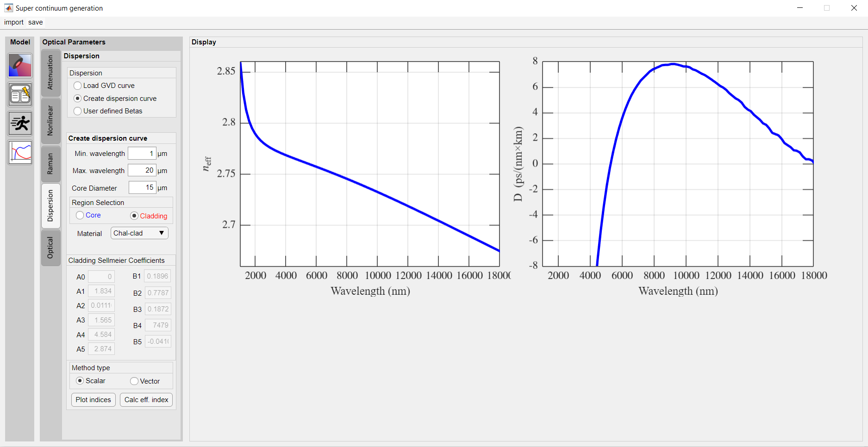868x447 pixels.
Task: Switch method type to Vector
Action: (x=134, y=381)
